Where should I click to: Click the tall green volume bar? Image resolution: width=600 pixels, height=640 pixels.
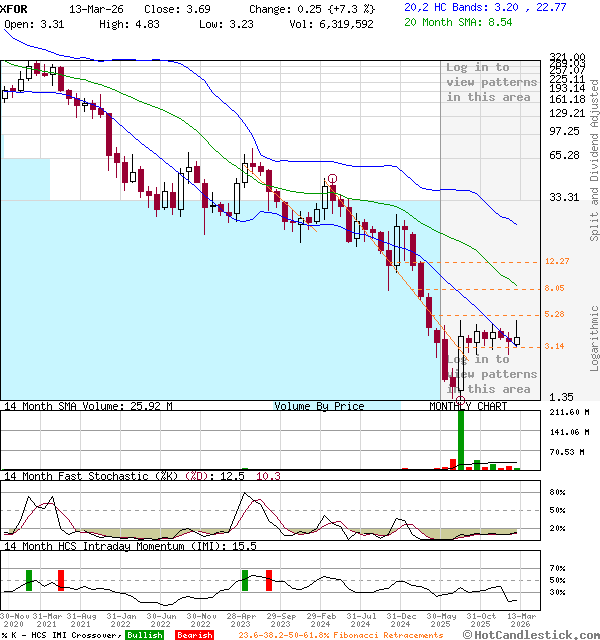click(461, 438)
